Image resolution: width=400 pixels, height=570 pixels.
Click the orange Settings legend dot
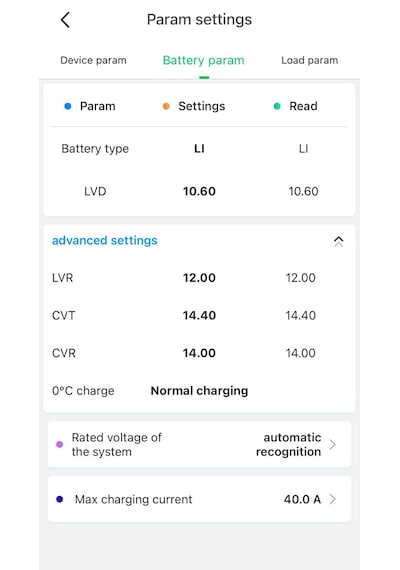[x=166, y=106]
